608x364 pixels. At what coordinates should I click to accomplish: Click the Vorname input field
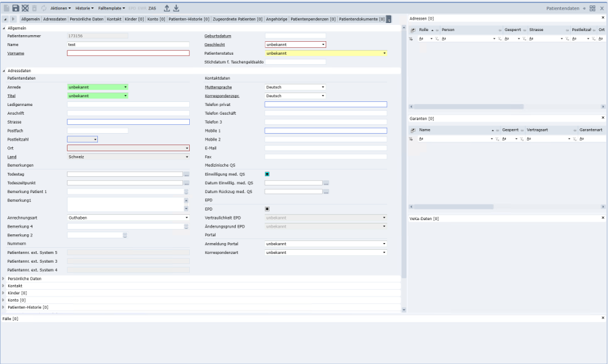click(x=128, y=53)
